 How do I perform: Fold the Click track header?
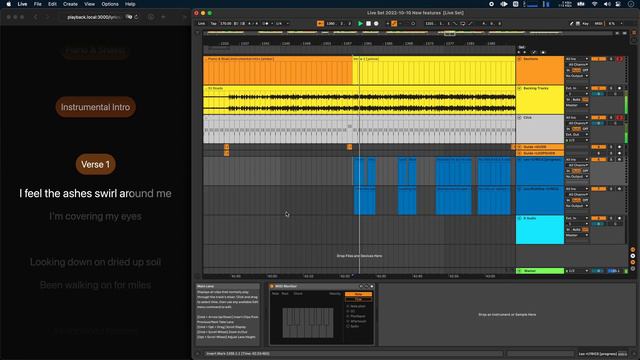(519, 118)
